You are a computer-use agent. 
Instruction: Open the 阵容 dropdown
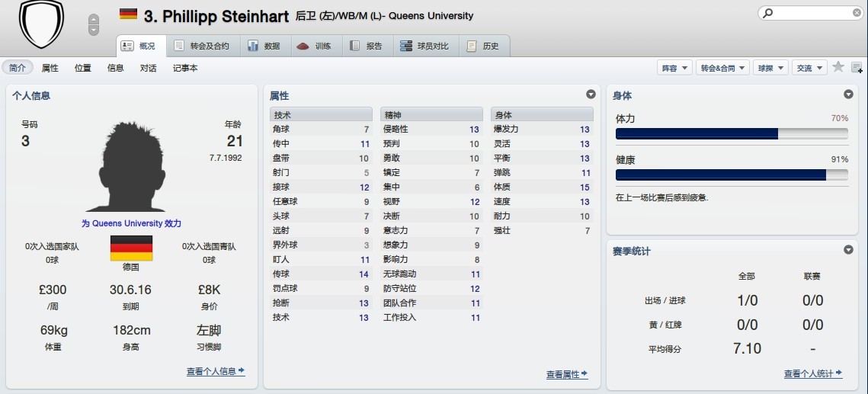click(x=674, y=68)
